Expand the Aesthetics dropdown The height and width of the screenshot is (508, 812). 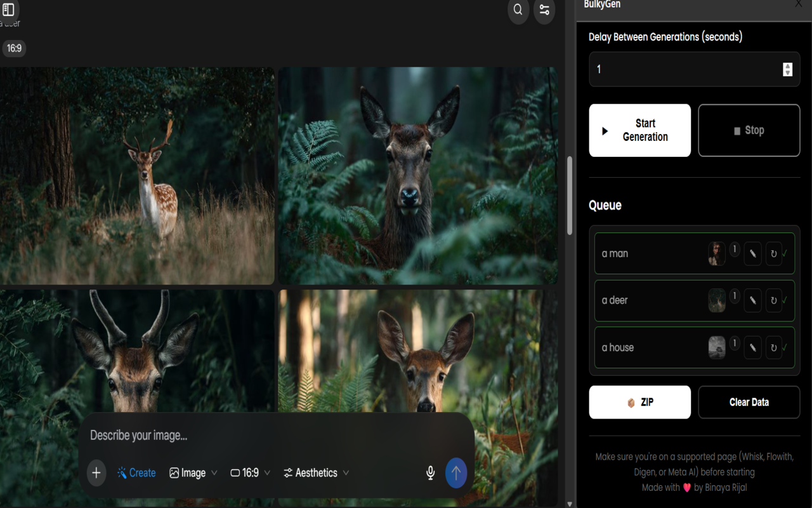click(x=316, y=472)
